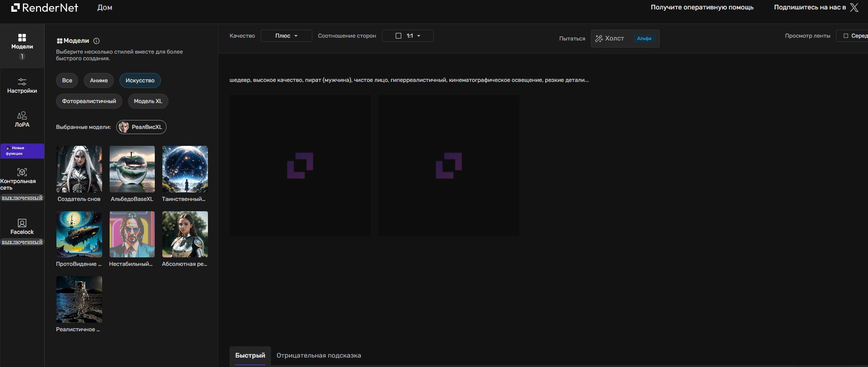Open the Настройки sliders panel

[x=22, y=85]
